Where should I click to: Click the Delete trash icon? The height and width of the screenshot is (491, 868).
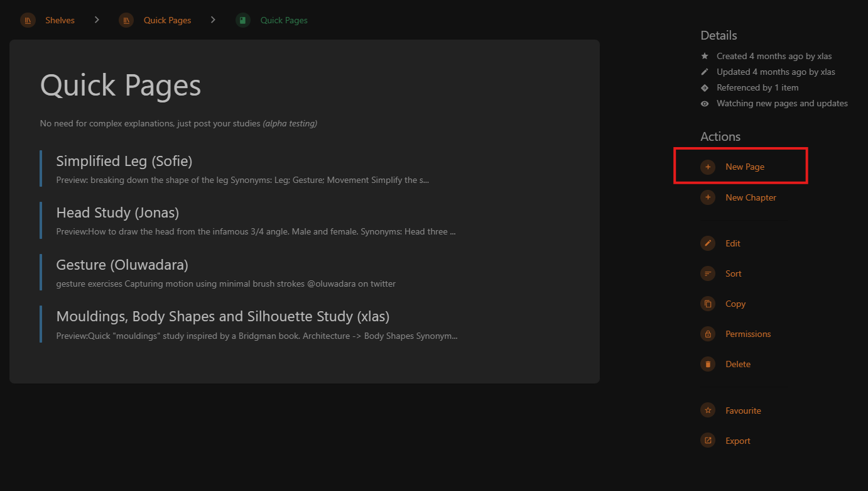tap(708, 364)
